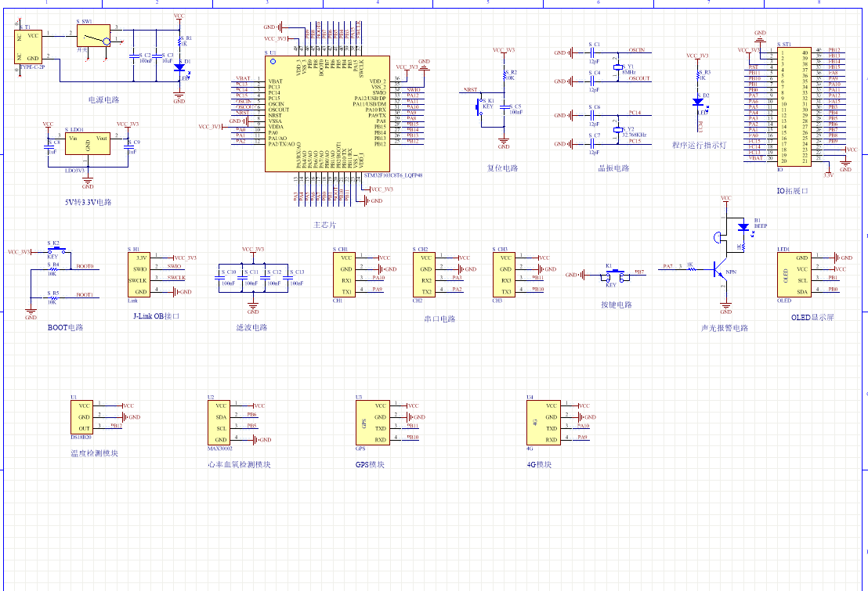Screen dimensions: 868x591
Task: Select LED S_D1 in the power circuit
Action: (179, 67)
